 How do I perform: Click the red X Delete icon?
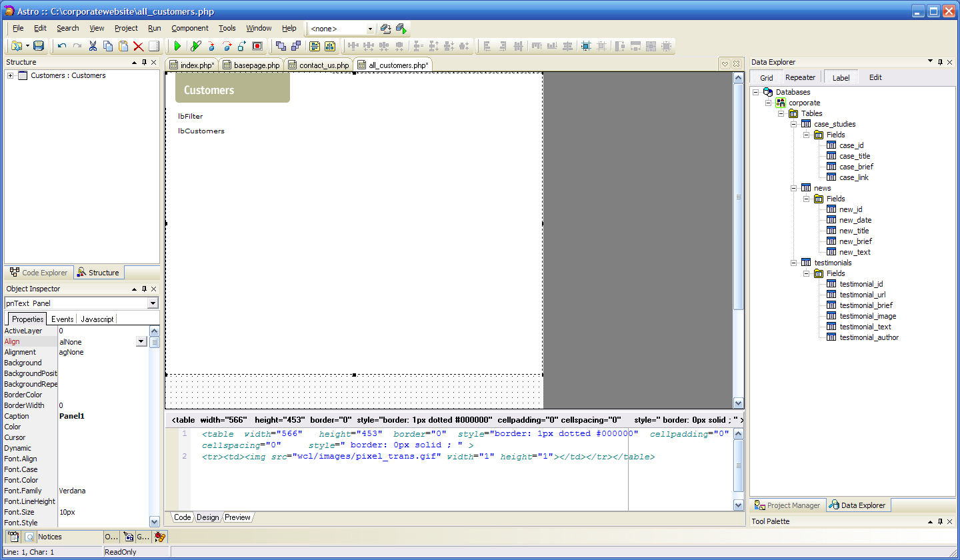click(139, 46)
